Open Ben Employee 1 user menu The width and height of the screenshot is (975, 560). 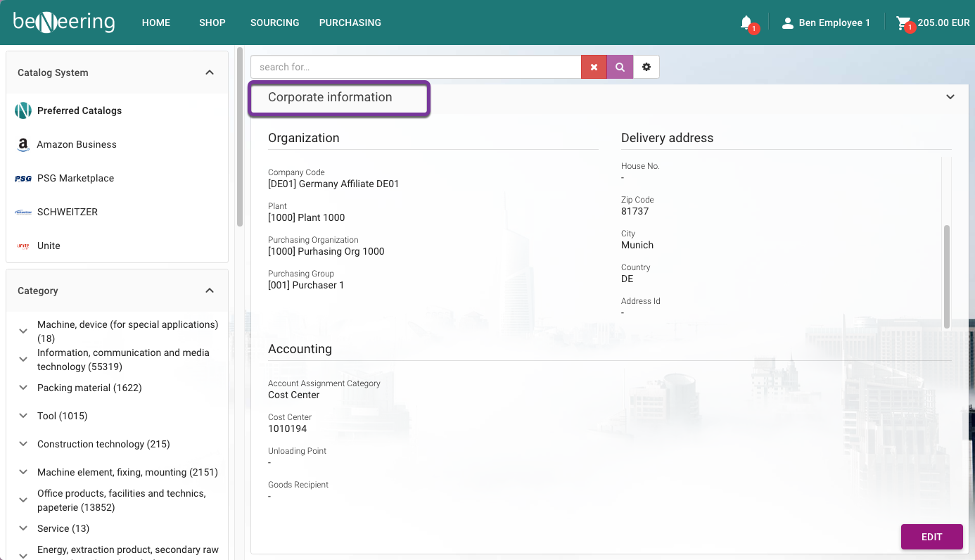point(827,23)
